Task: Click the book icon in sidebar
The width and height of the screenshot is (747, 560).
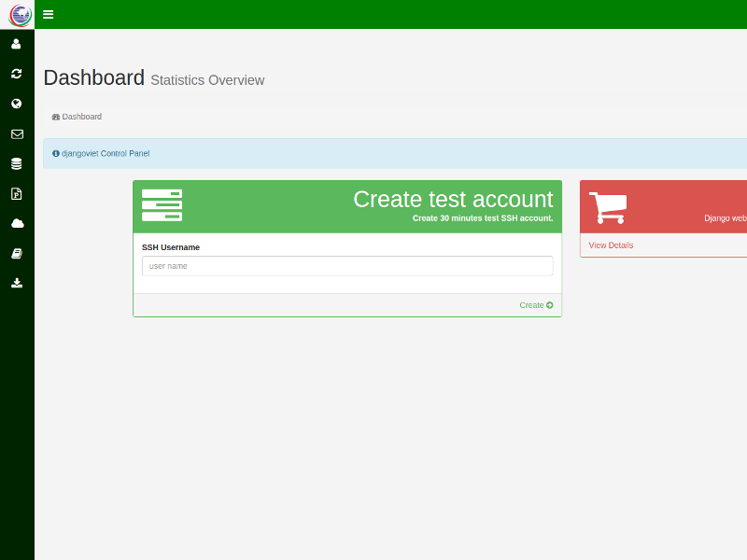Action: coord(17,253)
